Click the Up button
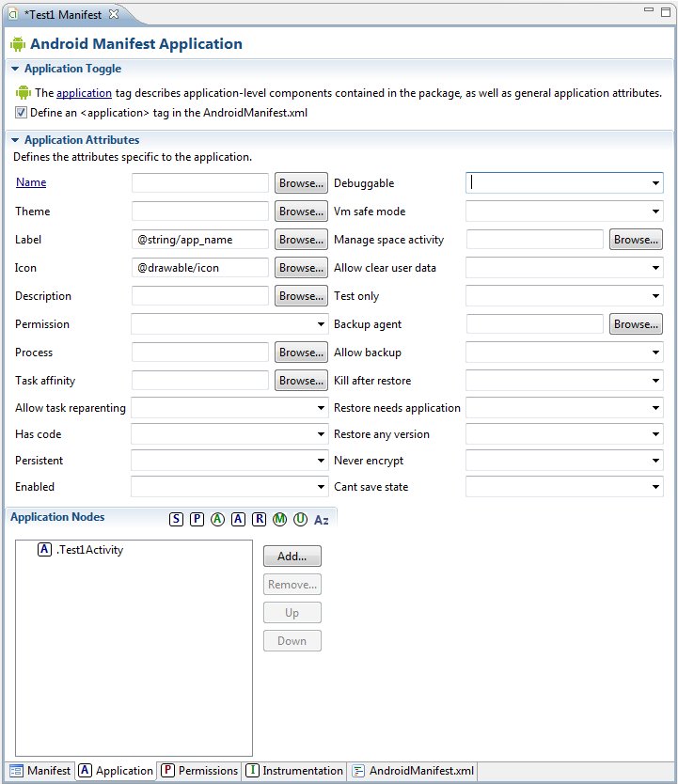The width and height of the screenshot is (678, 784). 292,613
